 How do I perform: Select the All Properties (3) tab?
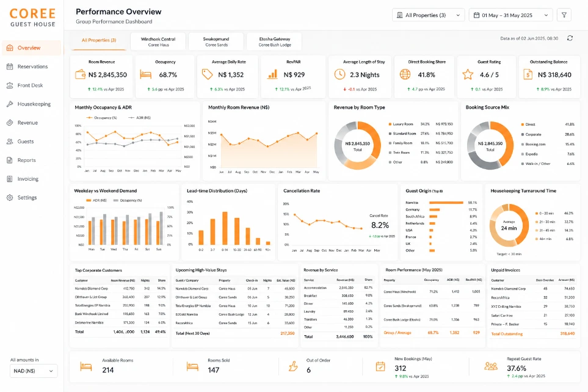[x=99, y=40]
